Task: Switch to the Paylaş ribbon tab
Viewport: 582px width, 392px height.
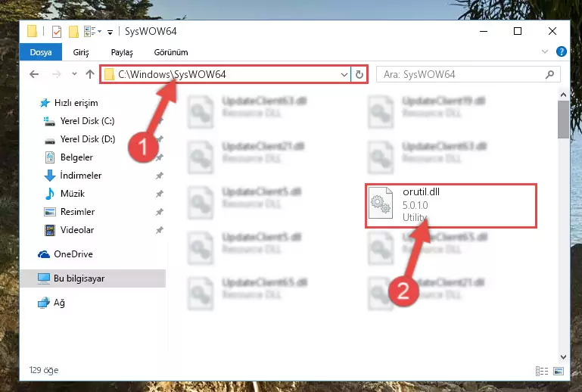Action: tap(122, 52)
